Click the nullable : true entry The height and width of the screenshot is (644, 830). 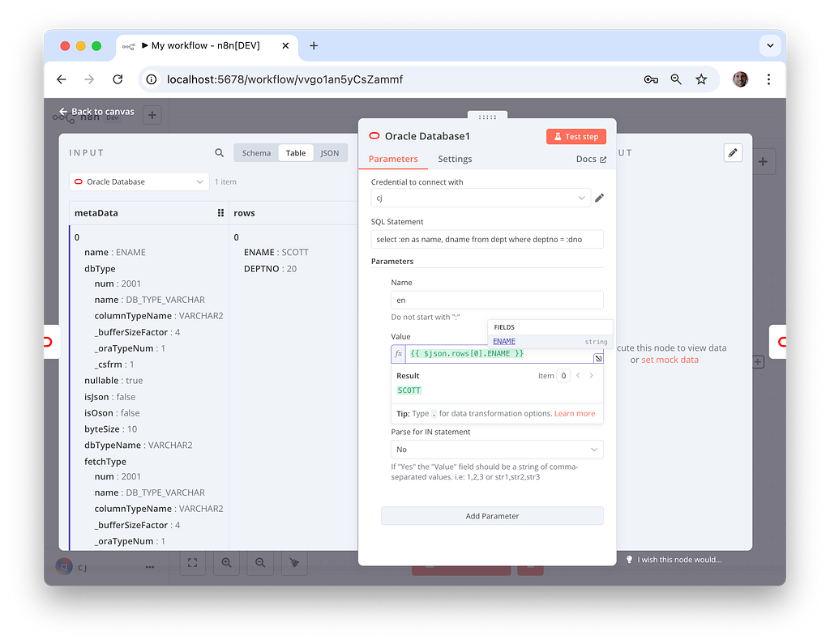pos(113,381)
